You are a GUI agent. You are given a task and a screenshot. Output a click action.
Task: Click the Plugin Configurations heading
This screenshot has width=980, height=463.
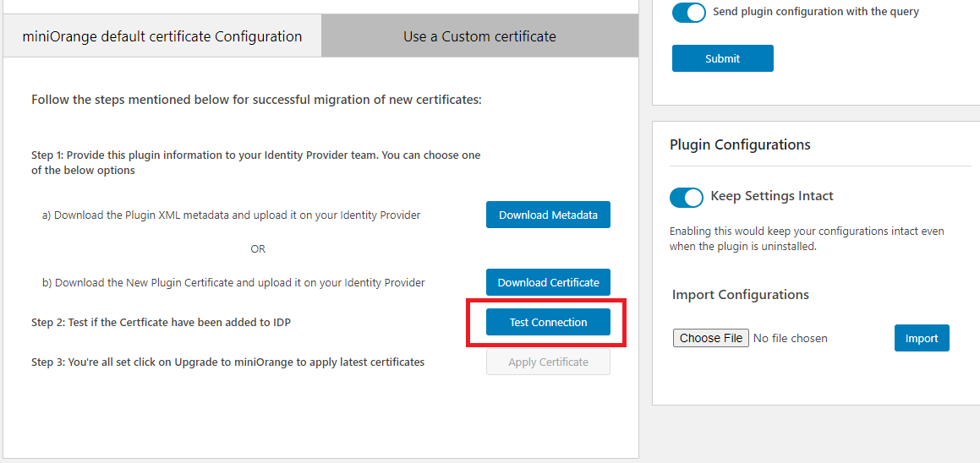click(740, 144)
